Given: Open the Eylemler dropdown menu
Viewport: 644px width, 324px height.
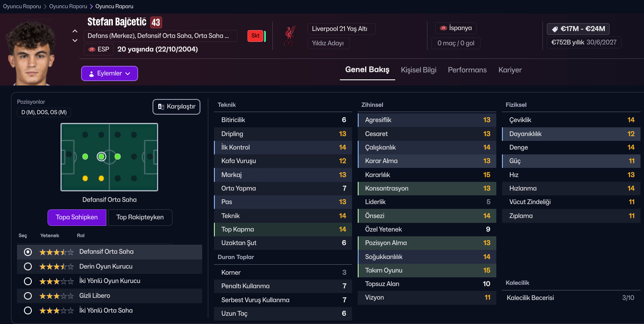Looking at the screenshot, I should click(109, 74).
